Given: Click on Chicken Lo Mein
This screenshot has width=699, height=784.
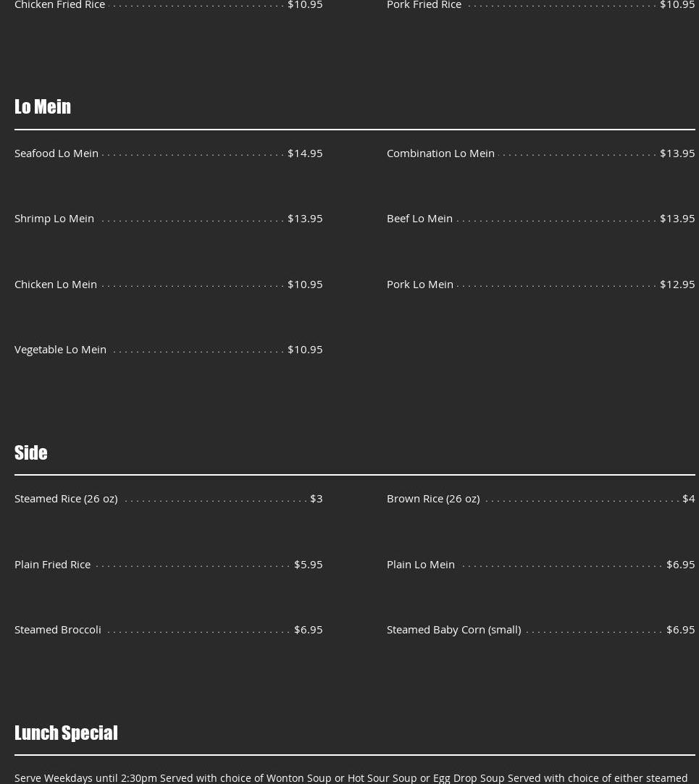Looking at the screenshot, I should coord(56,284).
